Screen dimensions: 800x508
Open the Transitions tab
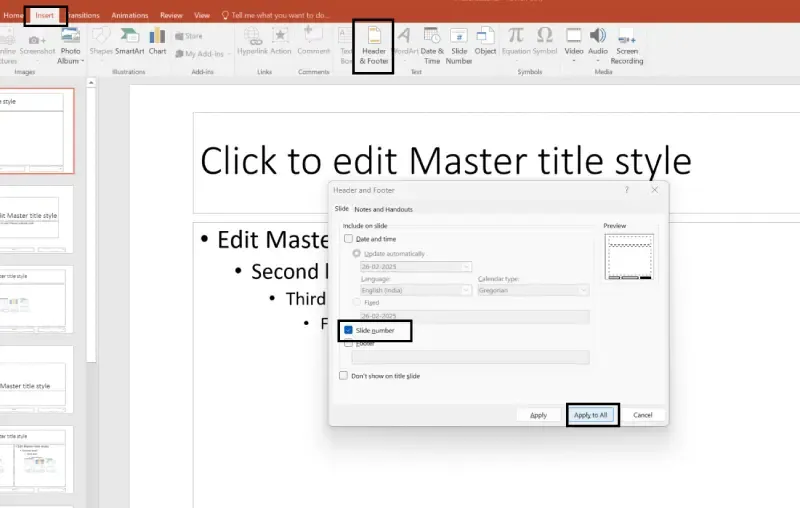(84, 15)
